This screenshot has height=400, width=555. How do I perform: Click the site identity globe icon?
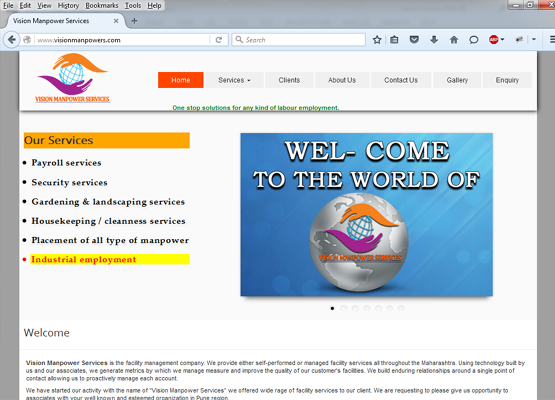pos(27,40)
